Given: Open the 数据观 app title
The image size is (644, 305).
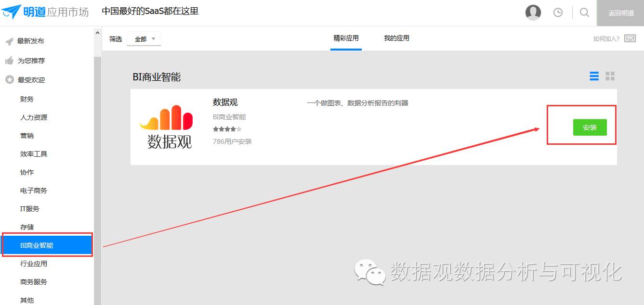Looking at the screenshot, I should [x=225, y=102].
